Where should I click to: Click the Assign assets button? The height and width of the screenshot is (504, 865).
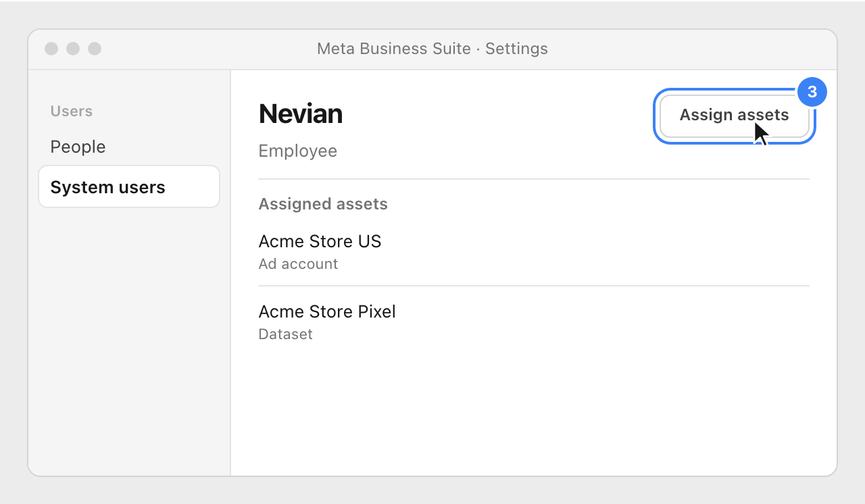coord(734,116)
